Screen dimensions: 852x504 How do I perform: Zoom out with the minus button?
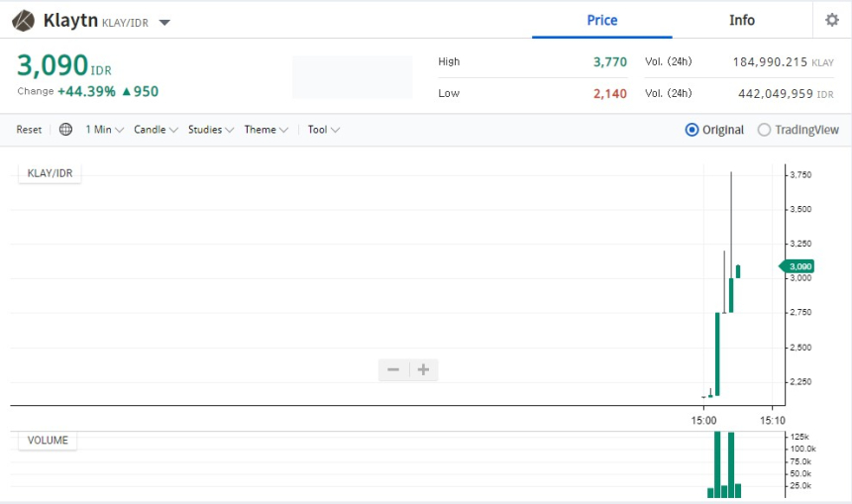tap(393, 370)
